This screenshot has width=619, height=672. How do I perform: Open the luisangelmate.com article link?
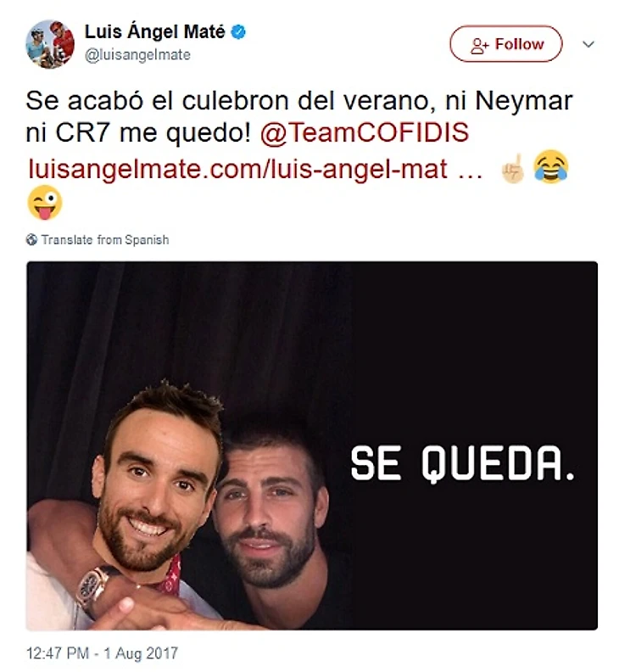click(x=255, y=169)
